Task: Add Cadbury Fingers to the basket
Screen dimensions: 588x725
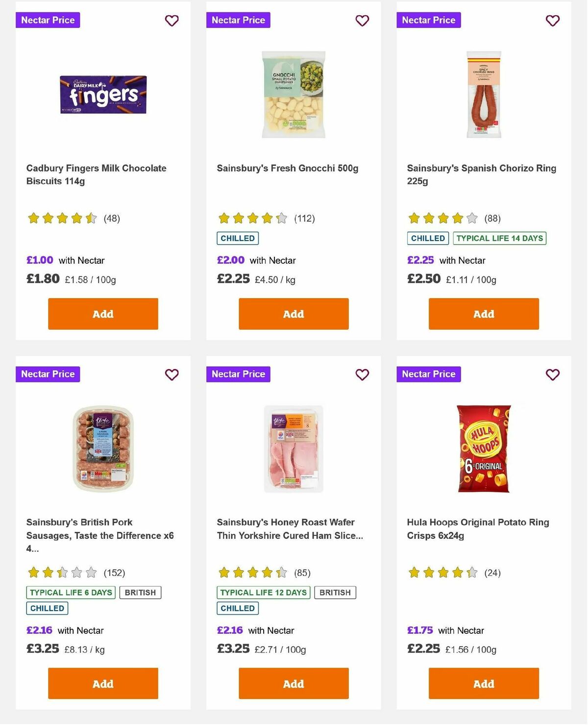Action: click(102, 314)
